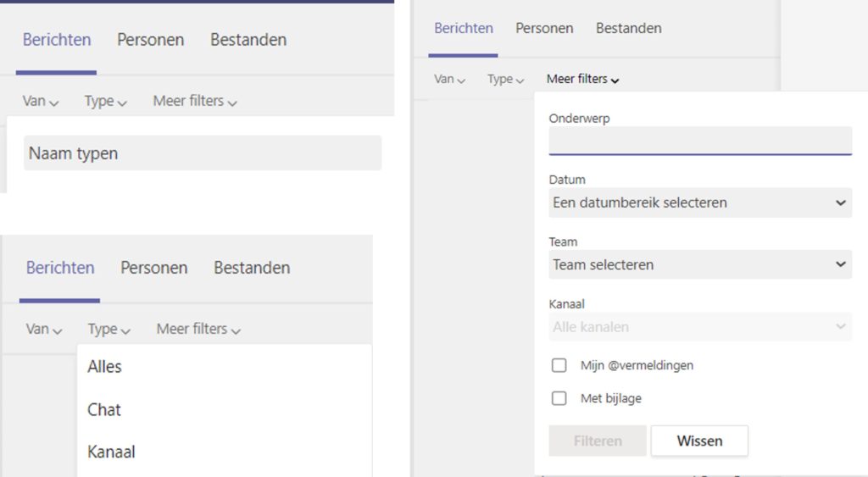Click the Wissen button
This screenshot has width=868, height=477.
pos(699,441)
